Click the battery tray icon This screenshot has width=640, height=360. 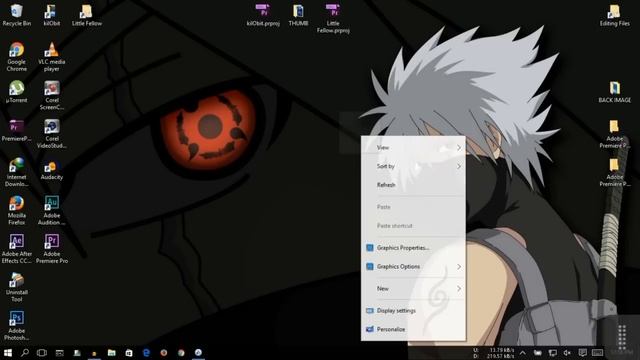pos(538,353)
